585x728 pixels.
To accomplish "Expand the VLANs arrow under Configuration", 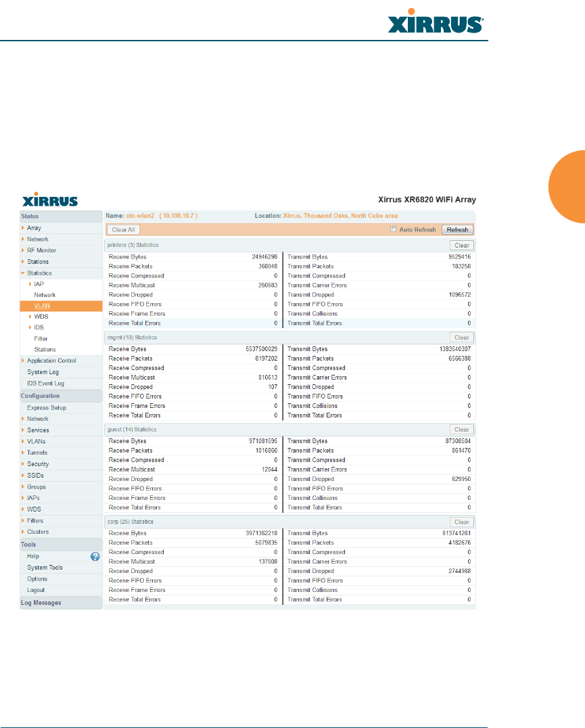I will pos(23,441).
